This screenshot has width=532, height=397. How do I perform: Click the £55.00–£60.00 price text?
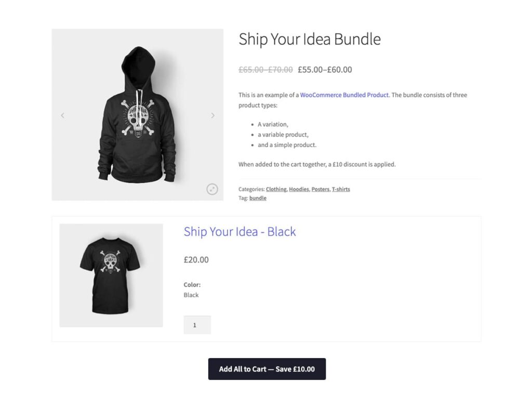(x=325, y=69)
